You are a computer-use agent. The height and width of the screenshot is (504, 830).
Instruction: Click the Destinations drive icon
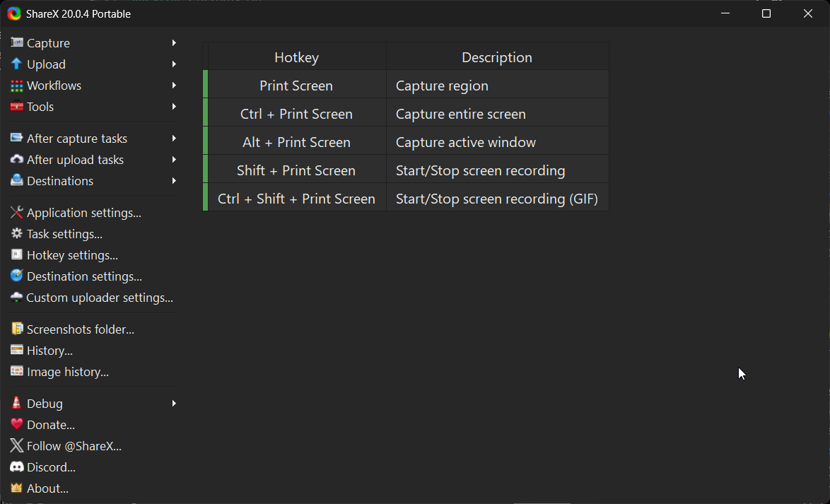(x=17, y=180)
